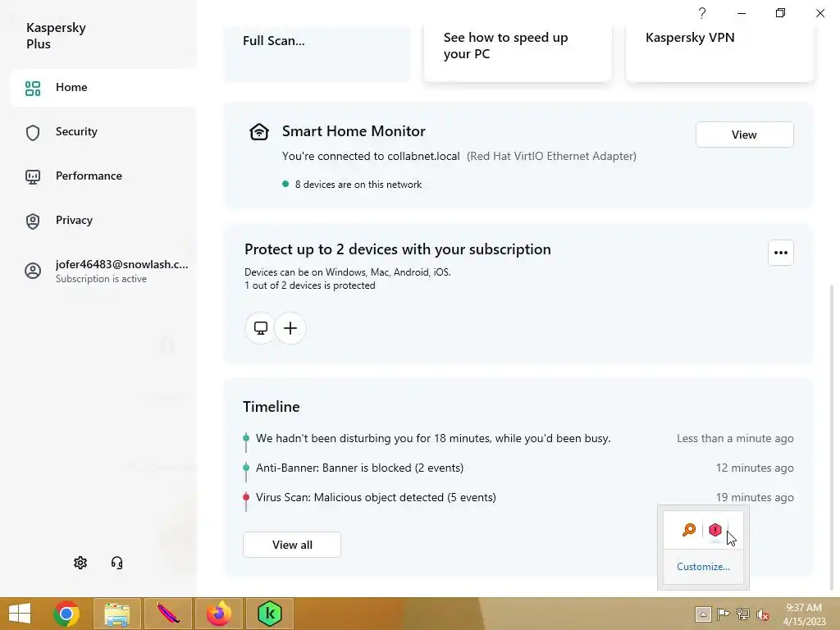Open the Full Scan card
The image size is (840, 630).
[317, 52]
